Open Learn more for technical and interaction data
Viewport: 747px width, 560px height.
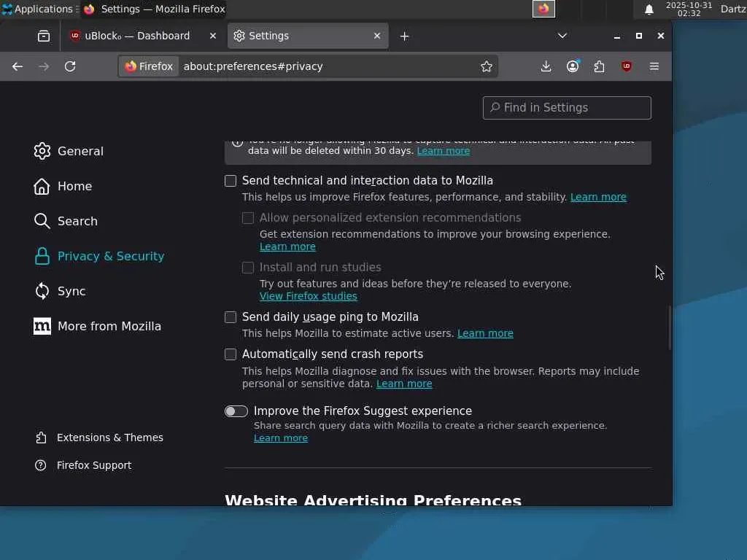click(598, 197)
